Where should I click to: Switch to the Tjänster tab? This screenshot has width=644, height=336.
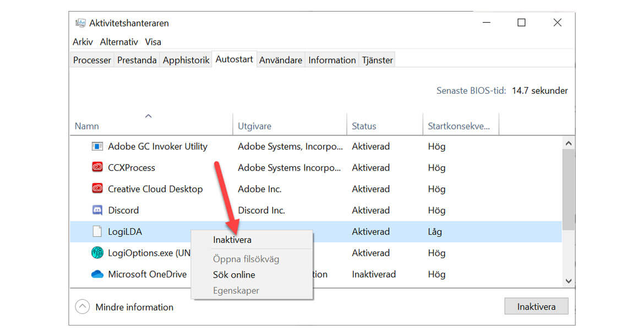click(378, 60)
